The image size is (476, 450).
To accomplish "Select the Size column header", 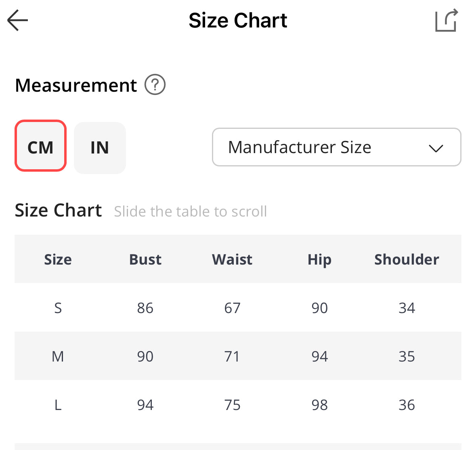I will pyautogui.click(x=58, y=259).
